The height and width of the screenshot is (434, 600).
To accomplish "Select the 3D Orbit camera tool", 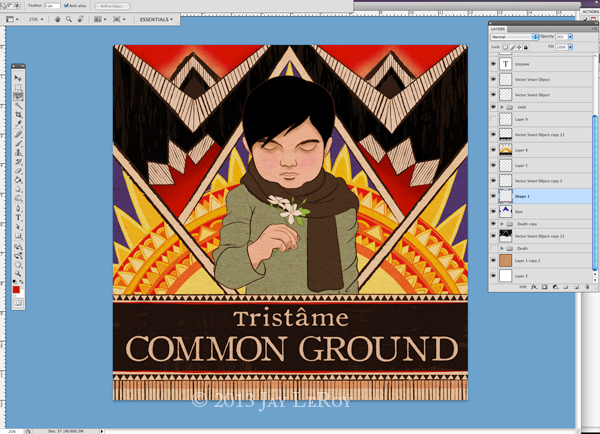I will point(18,256).
